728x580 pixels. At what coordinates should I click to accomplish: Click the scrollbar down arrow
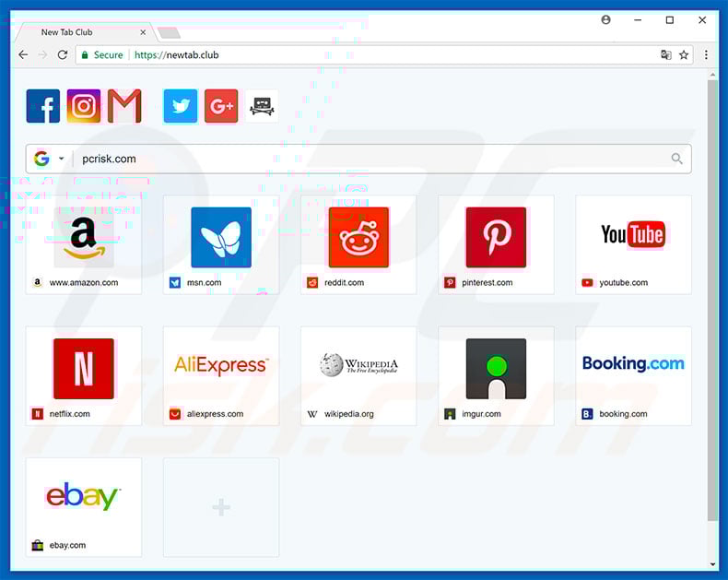pyautogui.click(x=712, y=564)
